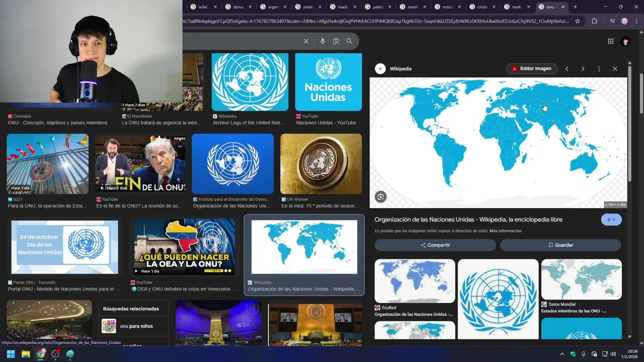Open selected Wikipedia world map thumbnail
The height and width of the screenshot is (362, 644).
[304, 247]
